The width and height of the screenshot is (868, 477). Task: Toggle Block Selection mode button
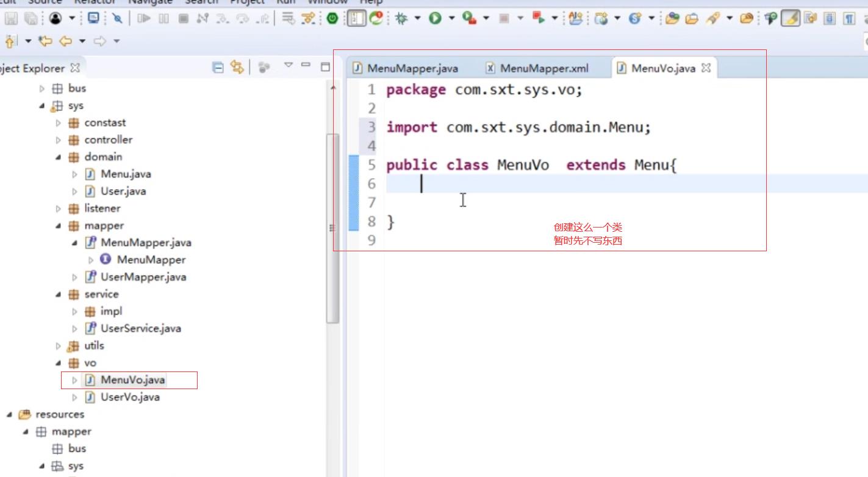click(x=830, y=19)
